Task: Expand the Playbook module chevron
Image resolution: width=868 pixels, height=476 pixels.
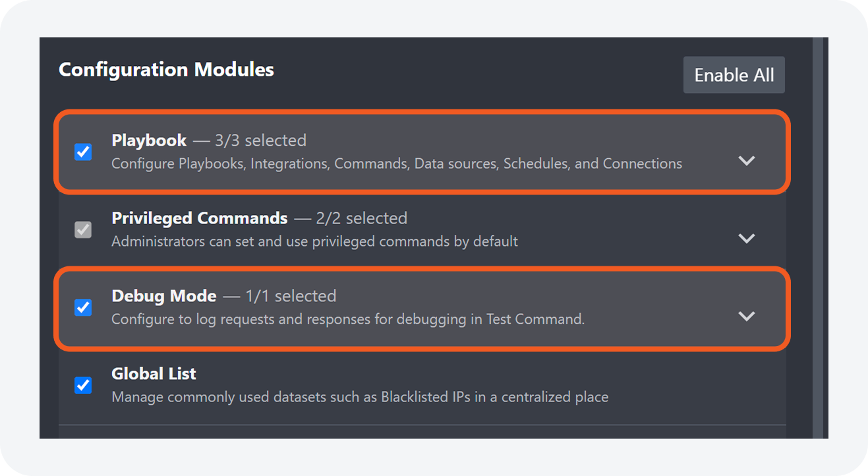Action: click(746, 160)
